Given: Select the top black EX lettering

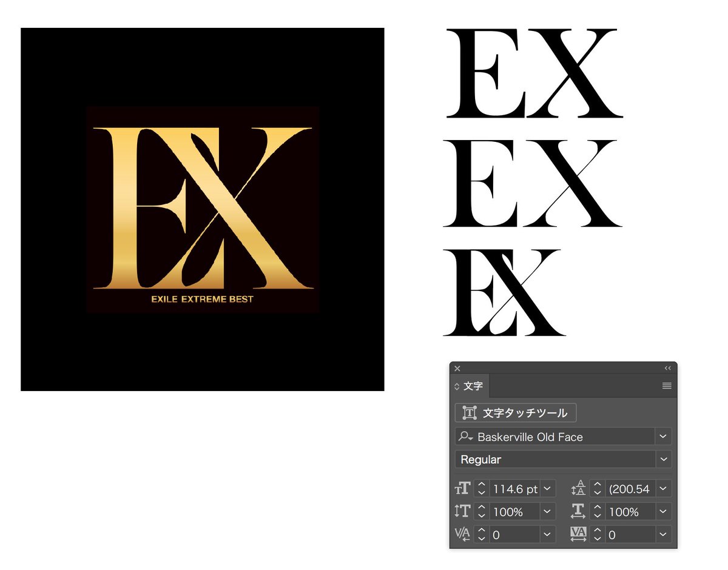Looking at the screenshot, I should coord(534,72).
